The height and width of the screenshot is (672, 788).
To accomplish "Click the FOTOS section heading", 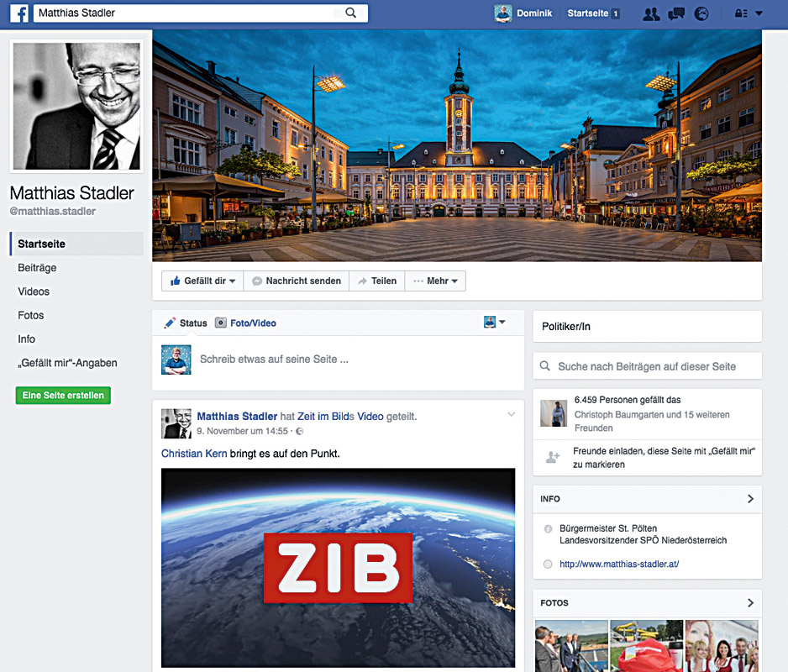I will coord(554,602).
